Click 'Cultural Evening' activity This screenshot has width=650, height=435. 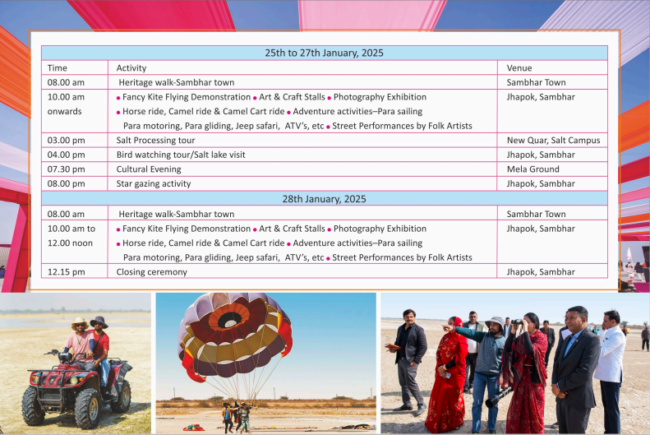click(148, 169)
